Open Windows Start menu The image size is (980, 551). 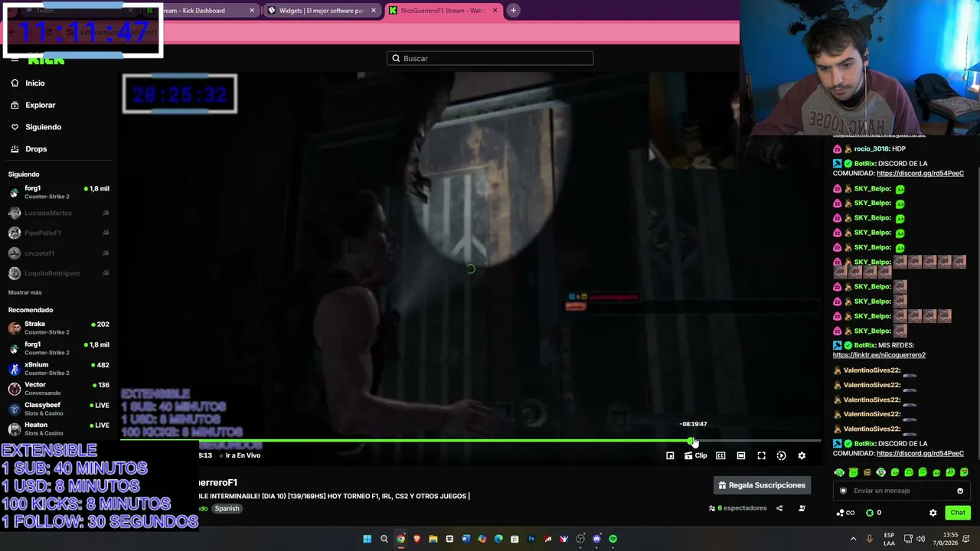point(367,539)
